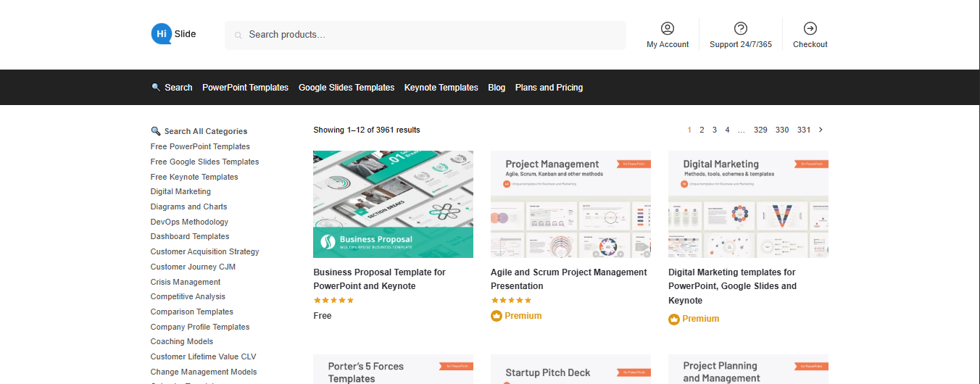980x384 pixels.
Task: Open Diagrams and Charts category
Action: tap(188, 206)
